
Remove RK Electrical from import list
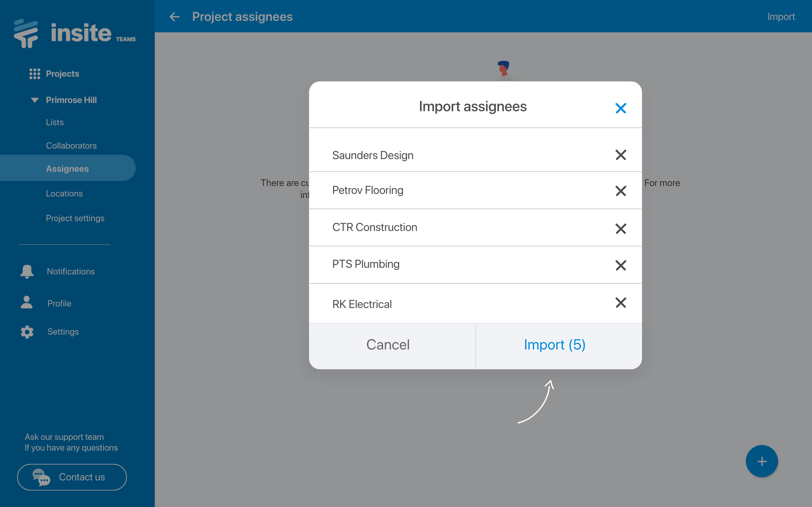(620, 302)
